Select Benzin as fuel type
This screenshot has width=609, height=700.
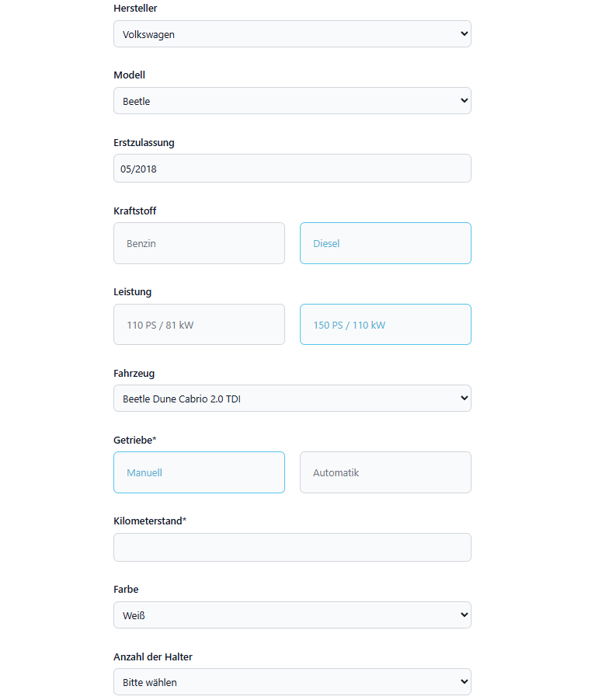199,243
